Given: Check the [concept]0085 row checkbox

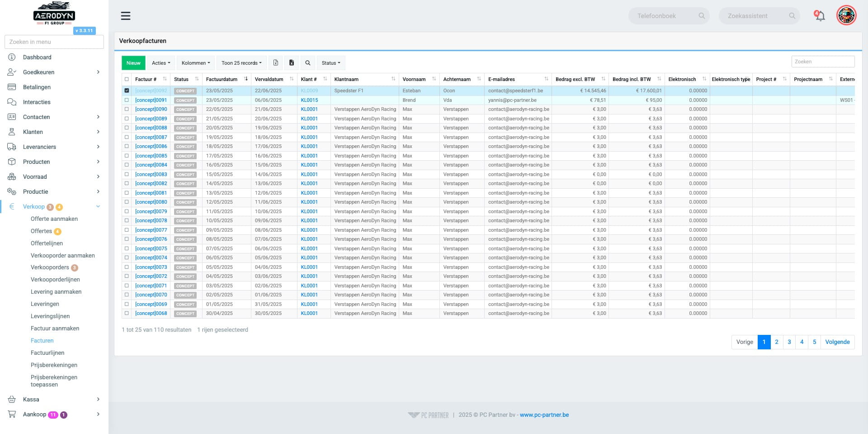Looking at the screenshot, I should (127, 156).
